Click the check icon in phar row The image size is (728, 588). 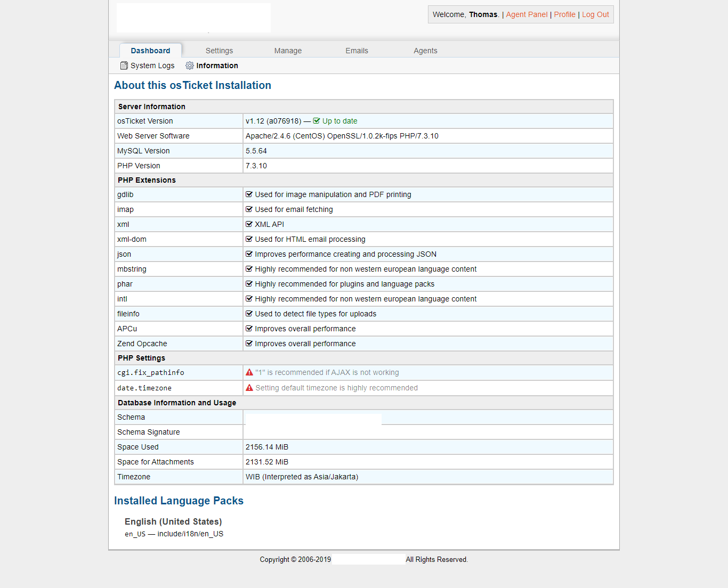click(x=249, y=284)
